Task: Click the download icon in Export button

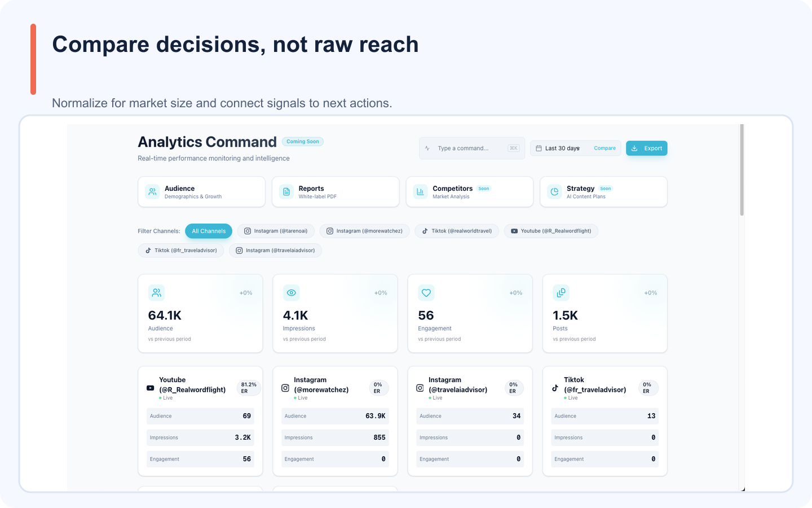Action: click(634, 148)
